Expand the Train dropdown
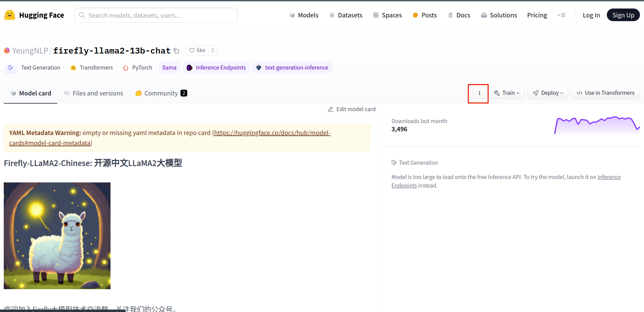 coord(507,93)
